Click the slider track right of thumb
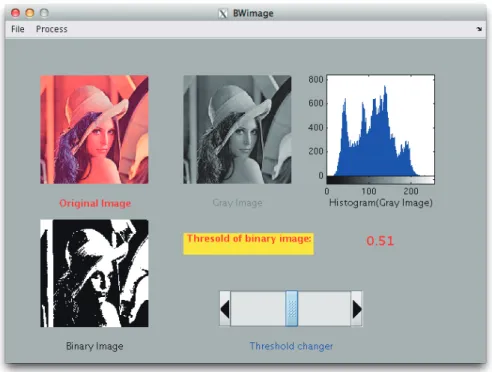 [324, 309]
